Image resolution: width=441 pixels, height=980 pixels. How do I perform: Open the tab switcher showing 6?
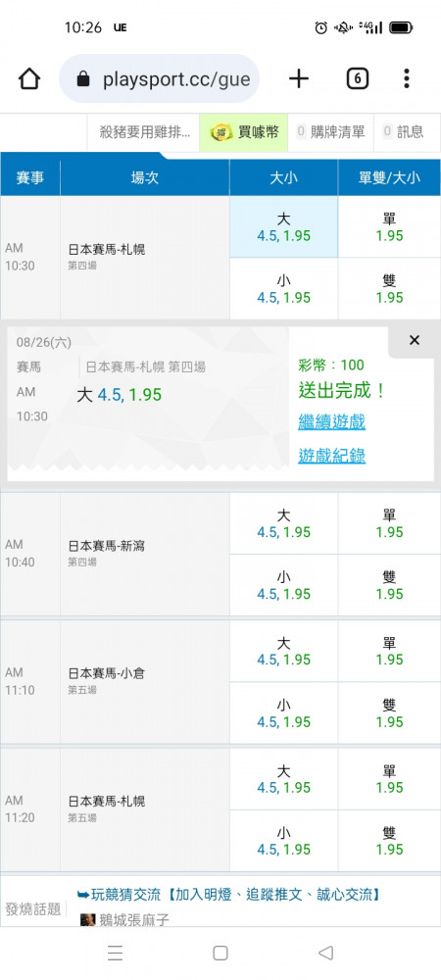(357, 78)
